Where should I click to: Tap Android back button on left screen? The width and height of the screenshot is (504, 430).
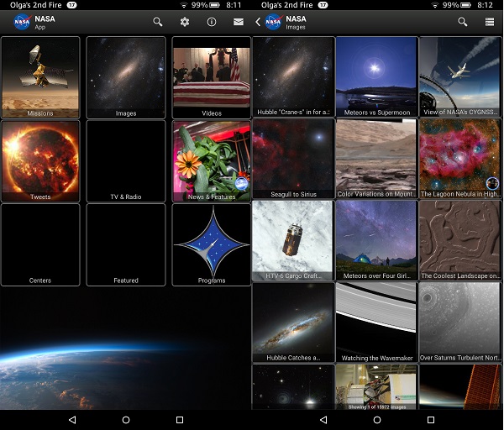(x=72, y=420)
